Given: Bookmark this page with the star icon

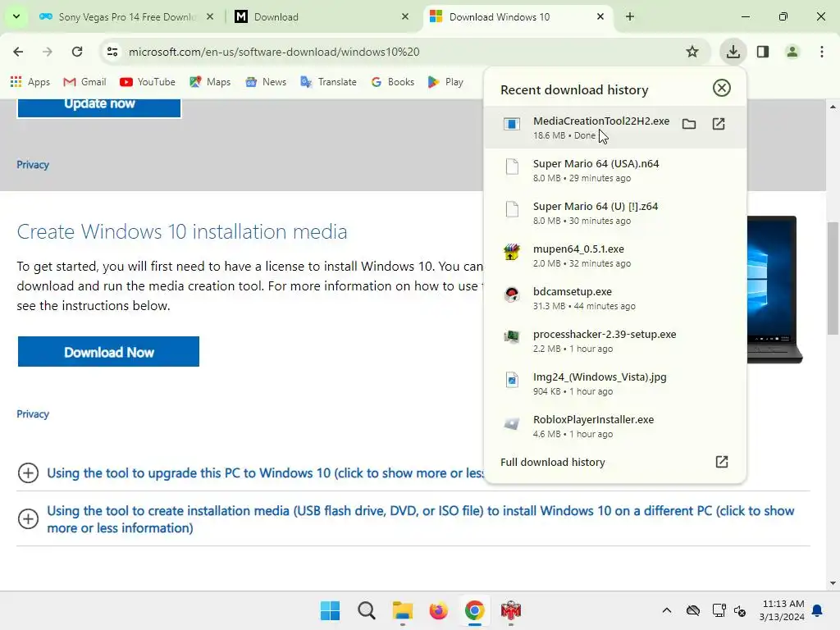Looking at the screenshot, I should tap(692, 52).
